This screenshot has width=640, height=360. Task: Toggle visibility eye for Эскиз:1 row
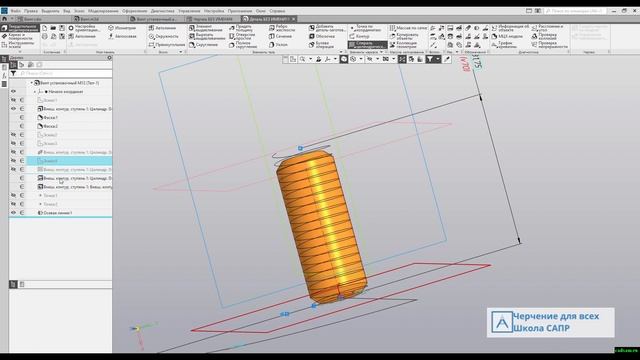click(13, 100)
